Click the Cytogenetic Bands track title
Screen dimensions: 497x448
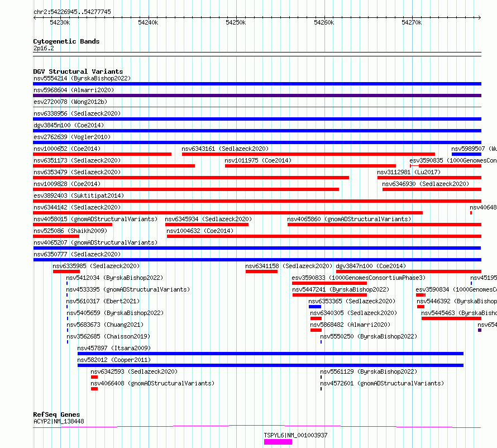pos(66,41)
